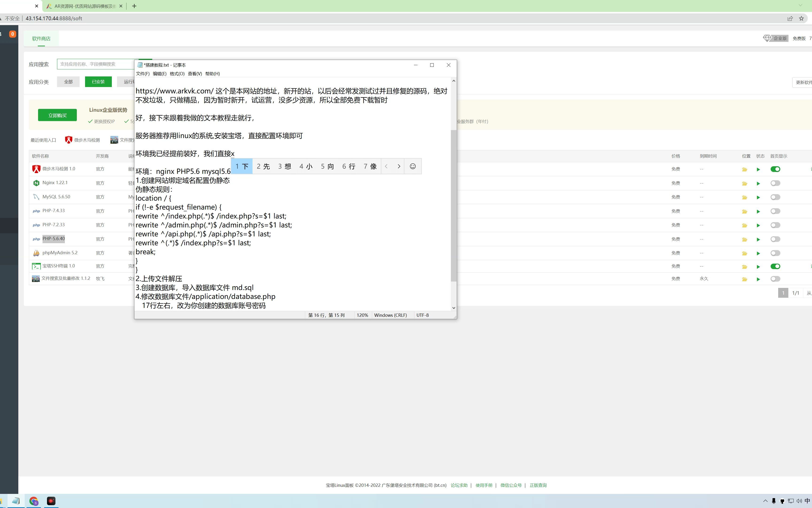Click the 微步木马检测 1.0 shield icon
Viewport: 812px width, 508px height.
(x=36, y=169)
